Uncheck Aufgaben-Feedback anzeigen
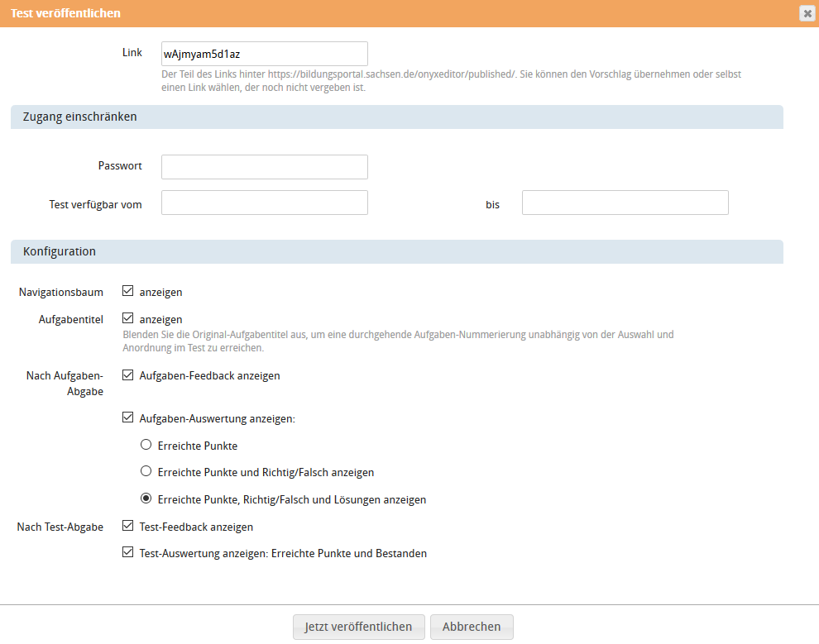Image resolution: width=819 pixels, height=644 pixels. (x=128, y=374)
